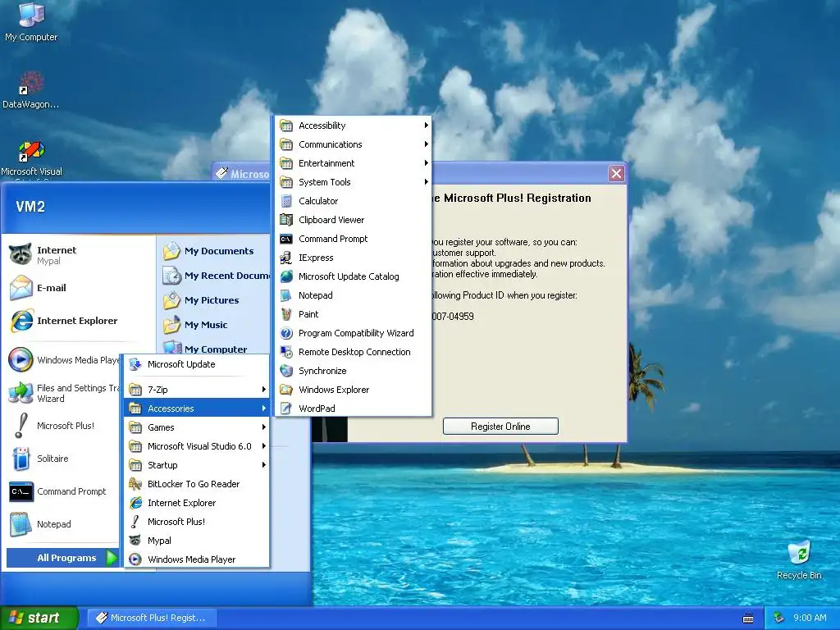
Task: Open E-mail icon in Start menu
Action: coord(21,288)
